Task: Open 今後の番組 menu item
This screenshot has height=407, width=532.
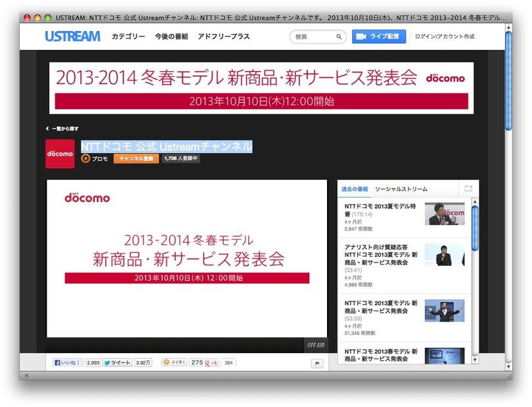Action: (171, 36)
